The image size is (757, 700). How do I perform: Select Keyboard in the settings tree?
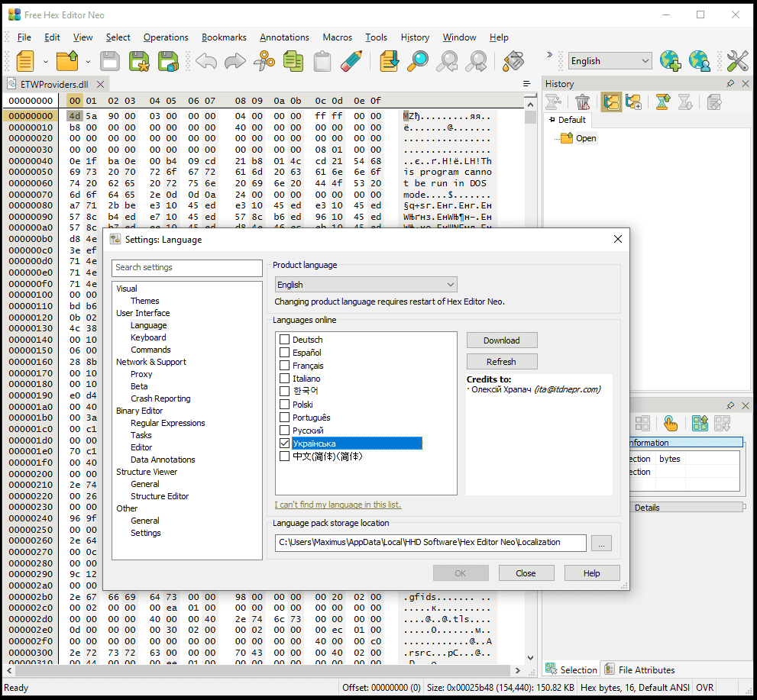pyautogui.click(x=148, y=337)
